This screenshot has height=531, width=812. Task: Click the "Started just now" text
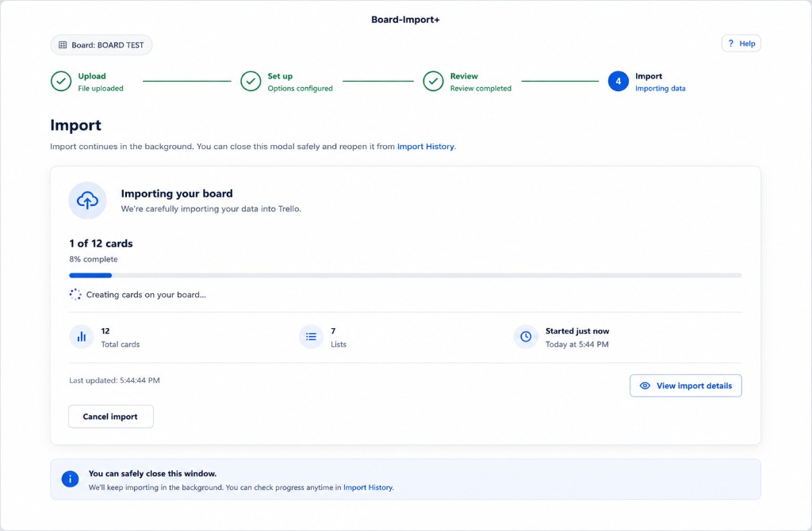[577, 331]
